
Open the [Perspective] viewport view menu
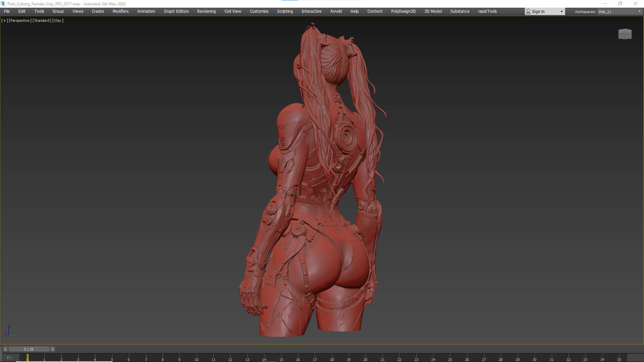[20, 20]
